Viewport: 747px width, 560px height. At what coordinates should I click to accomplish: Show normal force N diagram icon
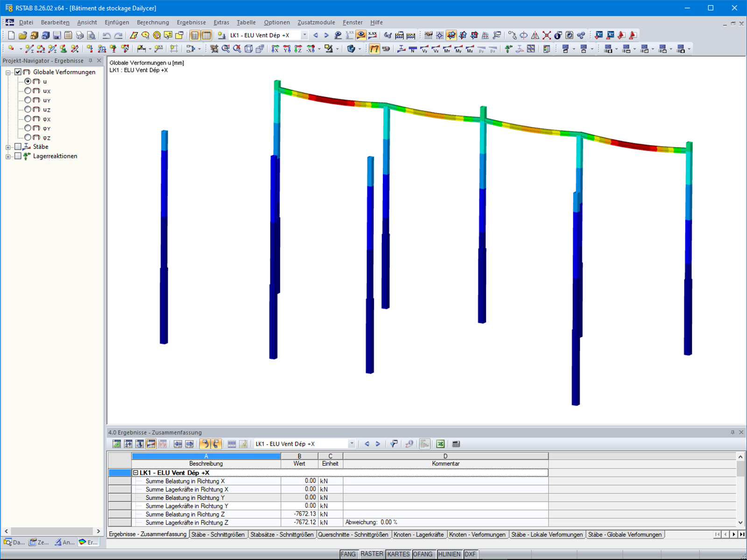(413, 49)
